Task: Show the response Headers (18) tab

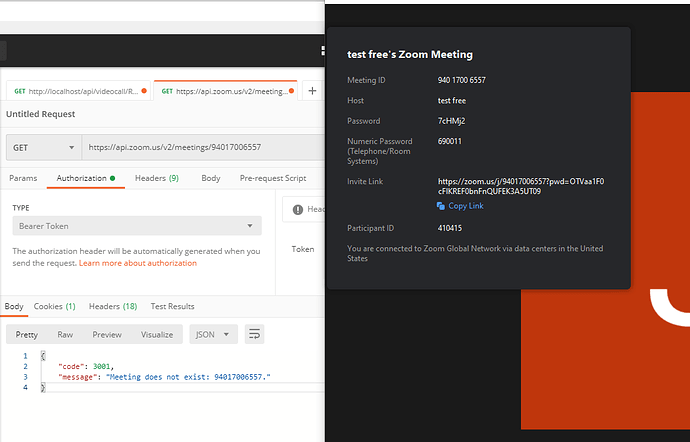Action: pyautogui.click(x=113, y=306)
